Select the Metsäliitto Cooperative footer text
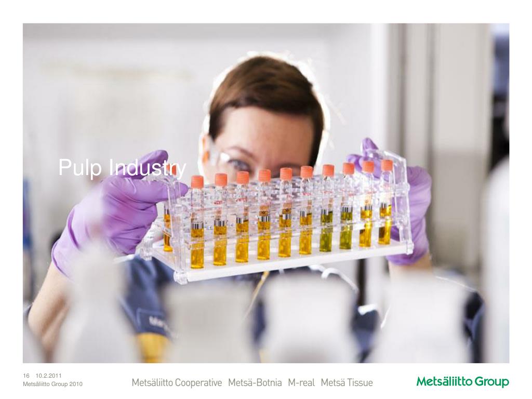Screen dimensions: 532x399 (x=177, y=383)
